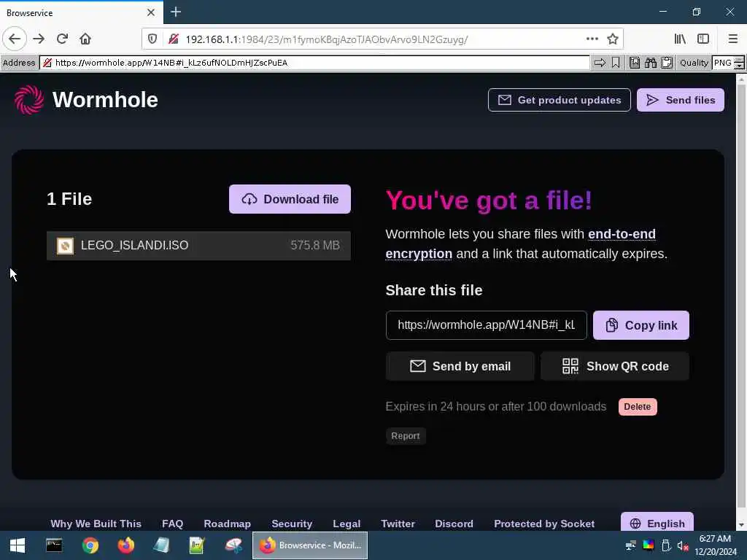
Task: Click the Browservice bookmark ribbon icon
Action: point(616,63)
